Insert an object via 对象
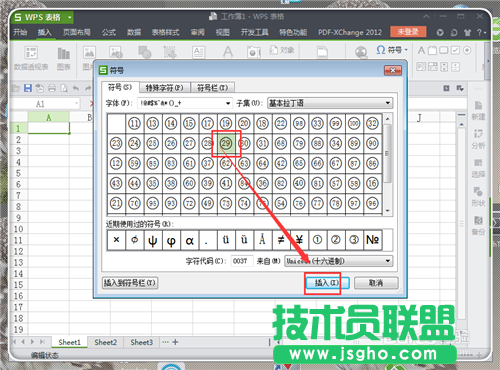 [282, 50]
